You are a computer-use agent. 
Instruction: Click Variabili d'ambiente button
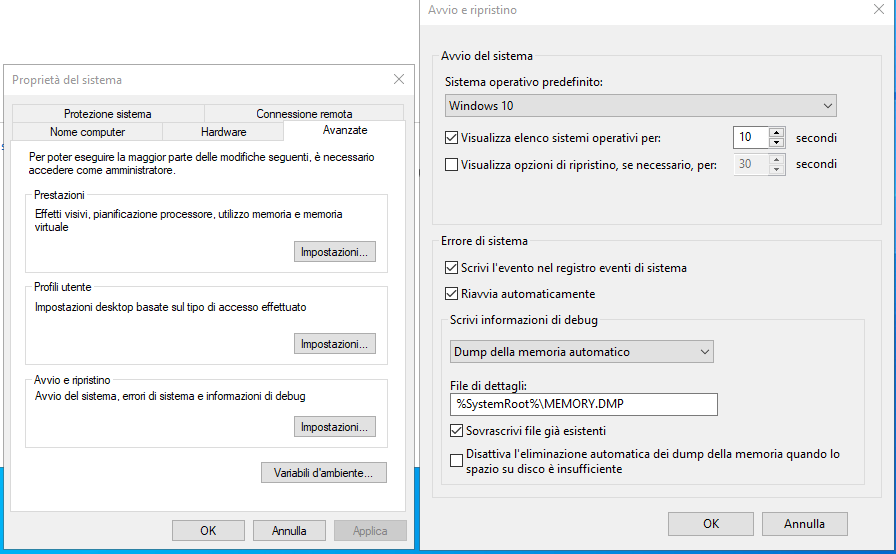coord(323,473)
